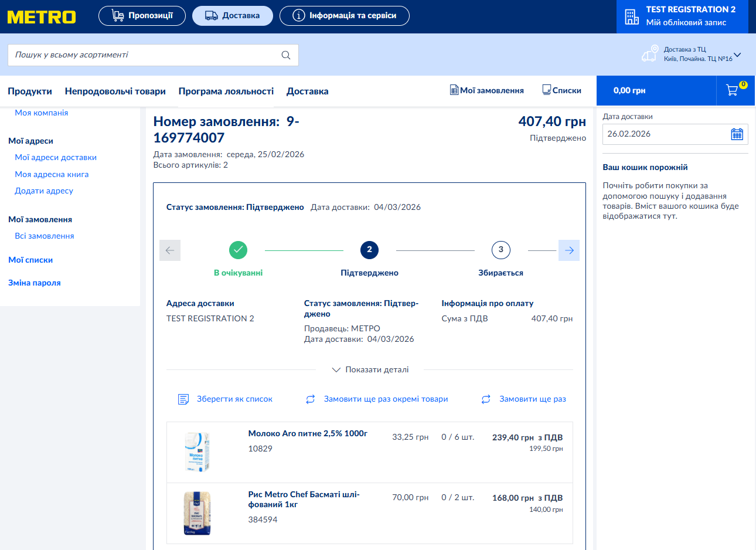Open Списки in the navbar

562,90
